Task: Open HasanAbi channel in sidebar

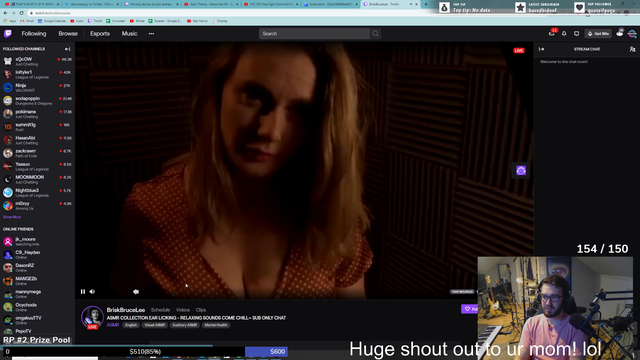Action: pyautogui.click(x=37, y=140)
